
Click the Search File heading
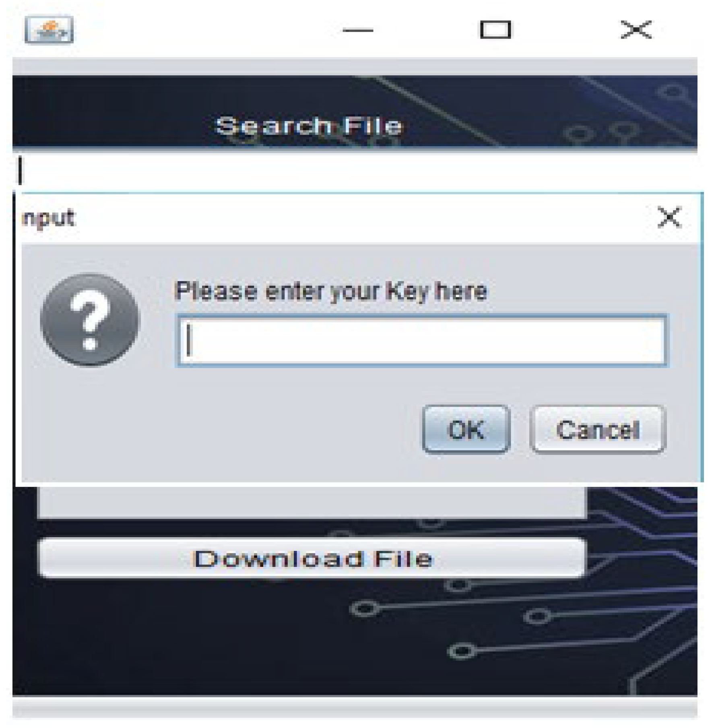pos(309,126)
